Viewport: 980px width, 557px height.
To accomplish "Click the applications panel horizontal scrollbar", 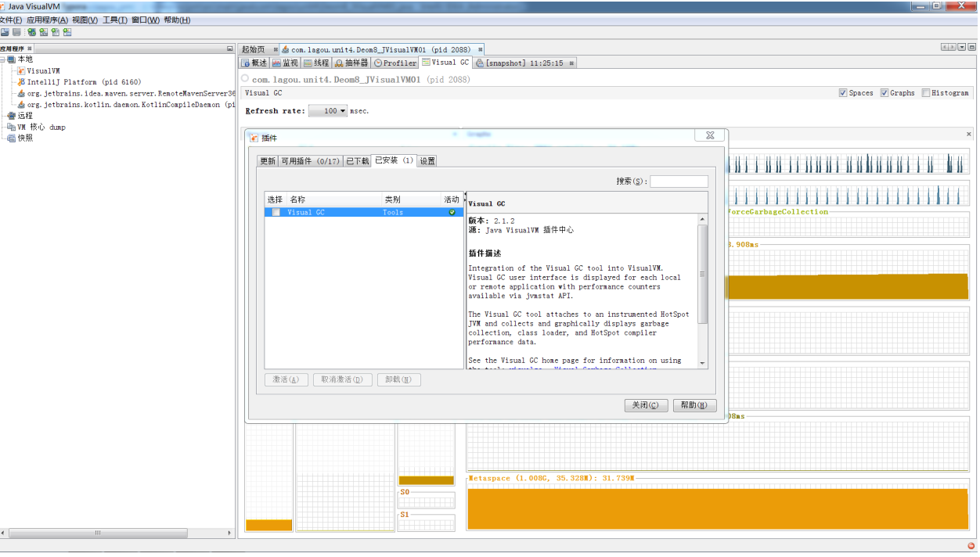I will click(98, 533).
